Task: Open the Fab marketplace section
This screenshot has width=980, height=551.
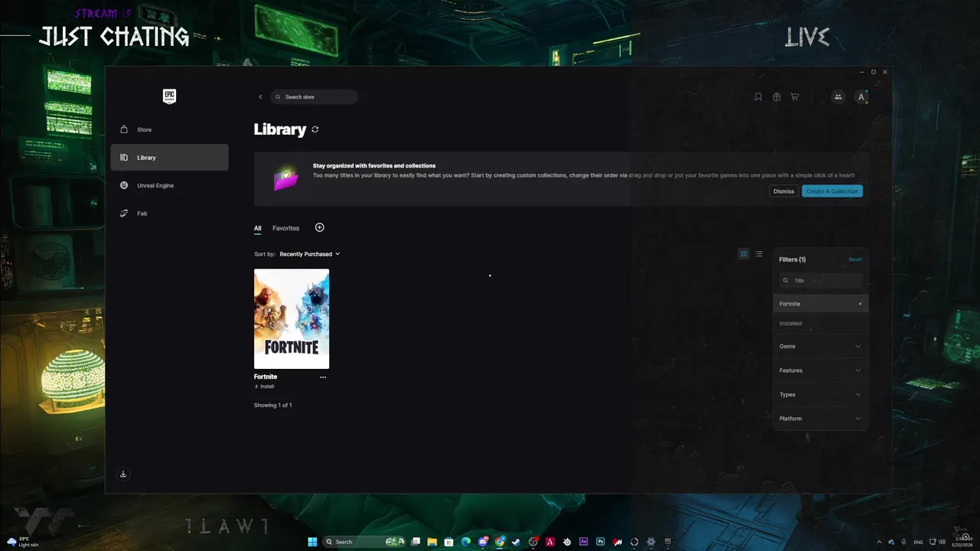Action: [x=169, y=214]
